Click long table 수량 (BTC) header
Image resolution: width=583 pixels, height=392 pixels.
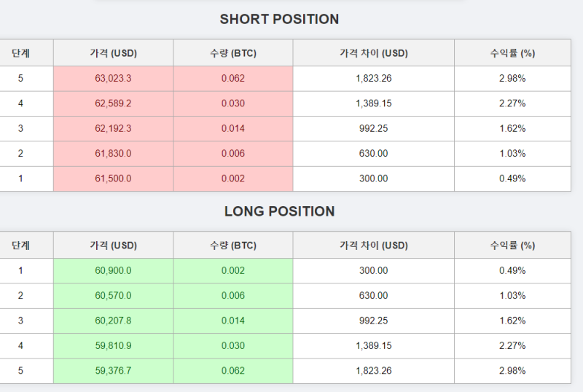(233, 246)
